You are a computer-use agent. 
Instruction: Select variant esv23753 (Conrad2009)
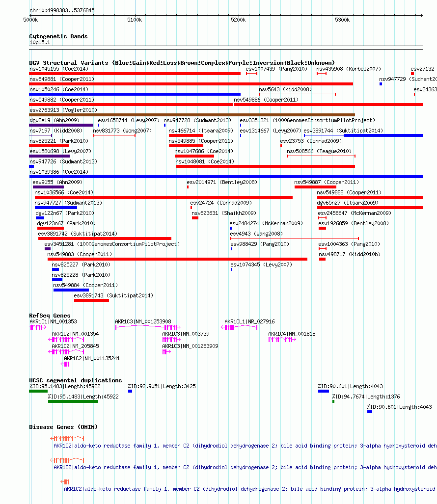311,141
